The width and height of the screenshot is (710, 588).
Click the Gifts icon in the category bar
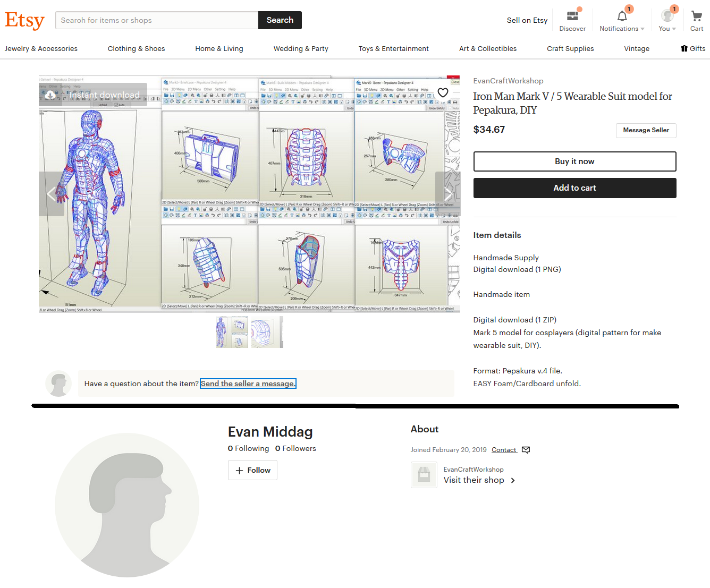pyautogui.click(x=684, y=48)
